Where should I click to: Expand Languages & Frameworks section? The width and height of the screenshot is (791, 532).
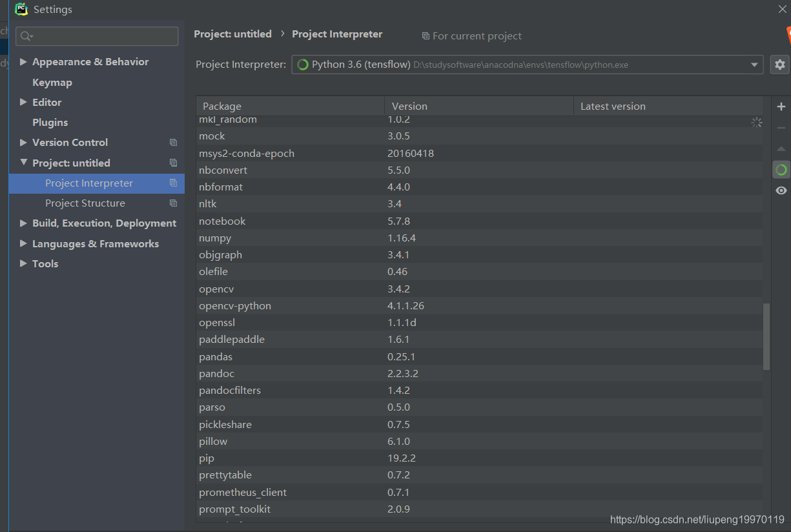coord(23,243)
